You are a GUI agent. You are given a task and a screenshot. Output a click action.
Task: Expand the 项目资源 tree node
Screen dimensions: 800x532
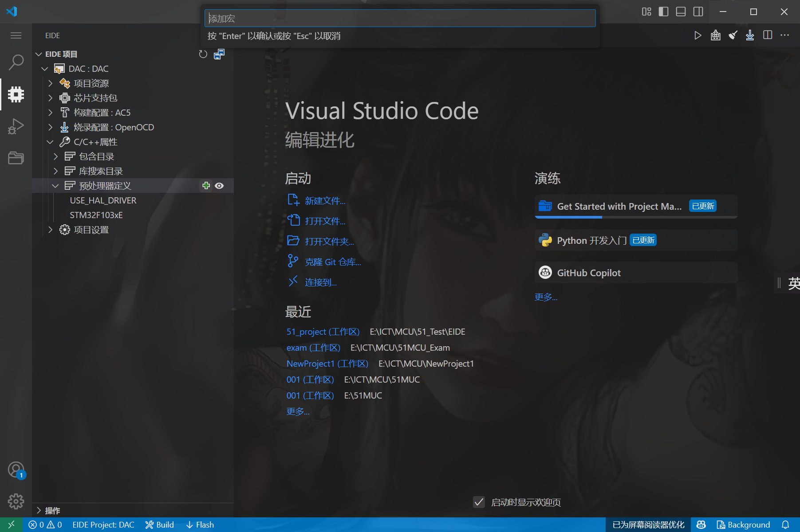50,83
